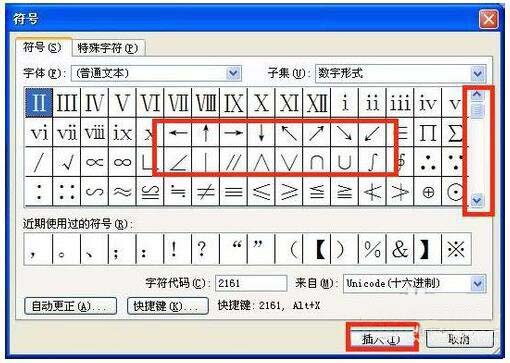This screenshot has width=510, height=363.
Task: Select the parallel lines symbol
Action: tap(233, 162)
